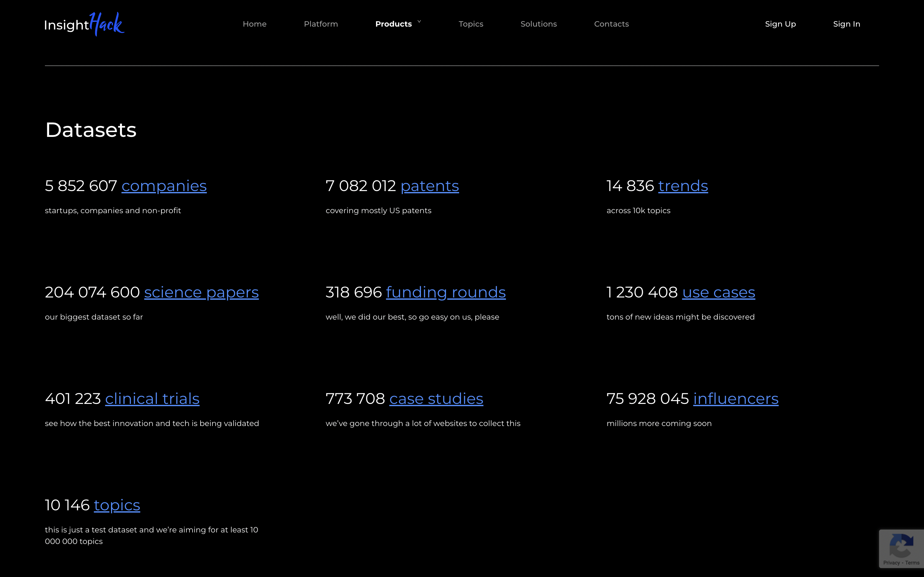924x577 pixels.
Task: Click the InsightHack logo
Action: coord(84,24)
